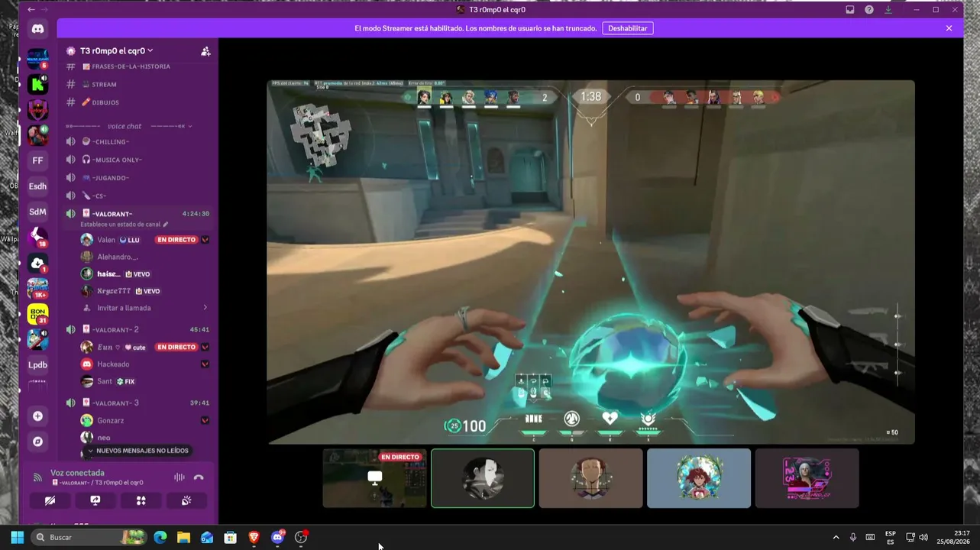Click Invitar a llamada
The width and height of the screenshot is (980, 550).
[x=124, y=308]
